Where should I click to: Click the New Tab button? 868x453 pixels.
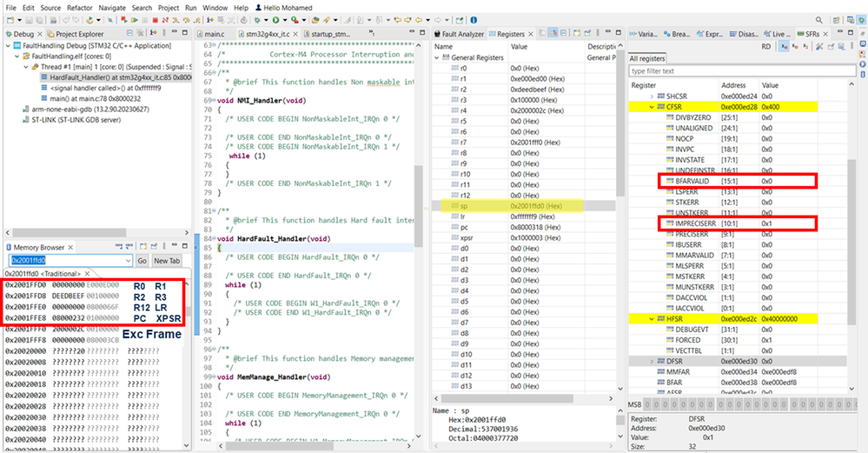click(167, 260)
